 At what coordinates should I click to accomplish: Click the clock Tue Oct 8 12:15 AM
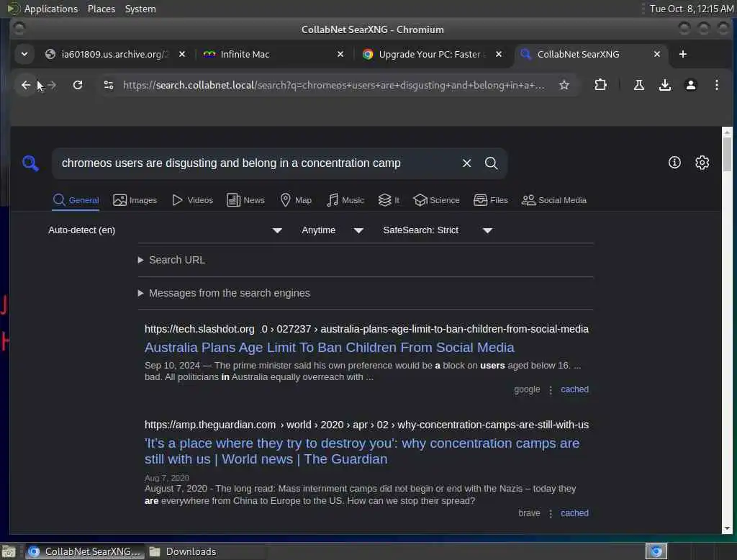pos(692,9)
